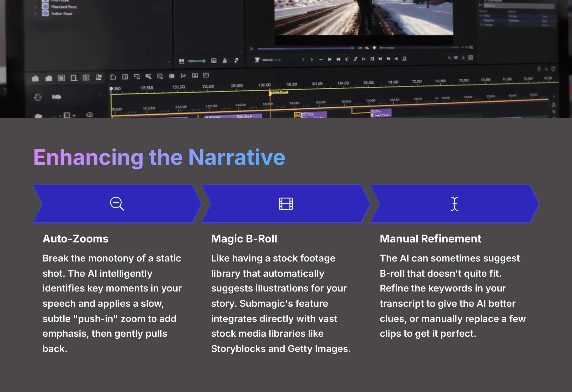Click the play button in the preview transport
This screenshot has width=572, height=392.
click(x=363, y=59)
